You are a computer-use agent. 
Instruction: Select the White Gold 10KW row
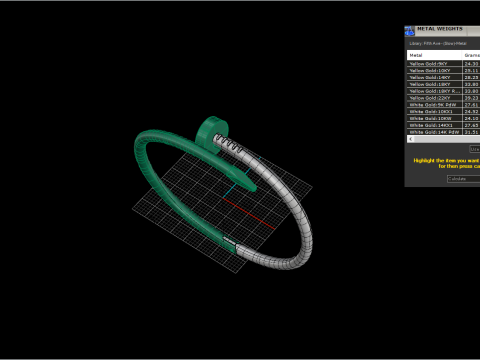(443, 118)
